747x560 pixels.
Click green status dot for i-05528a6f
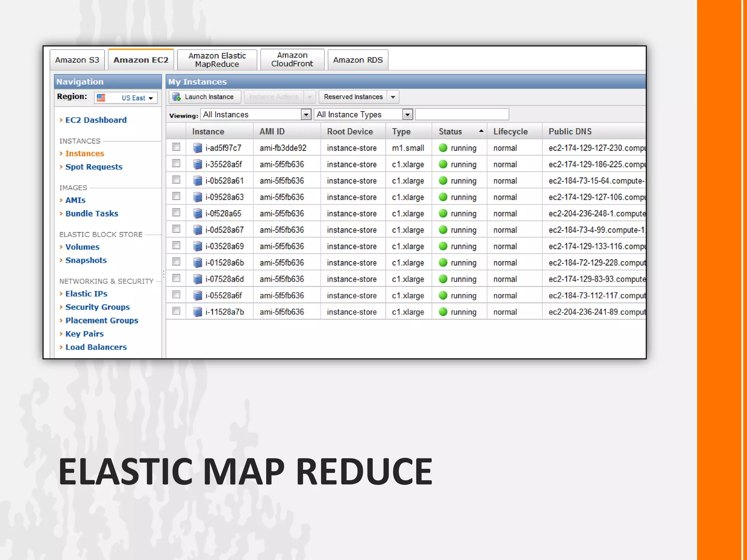443,295
